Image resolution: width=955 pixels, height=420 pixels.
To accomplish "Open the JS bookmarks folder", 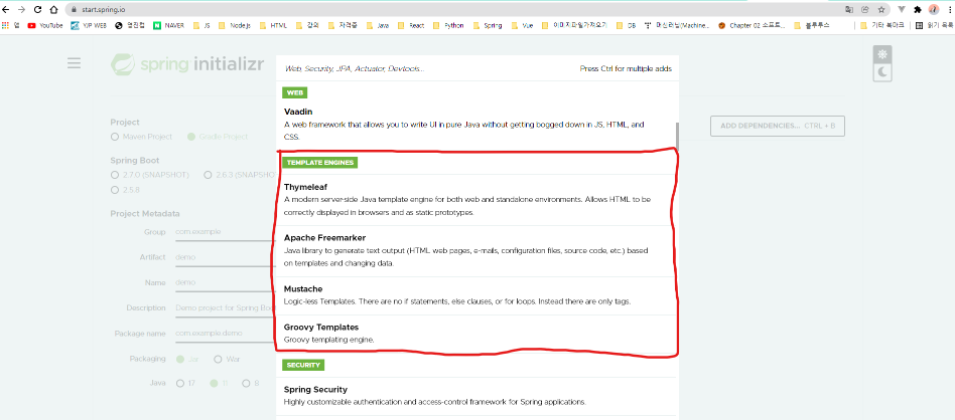I will (x=202, y=26).
